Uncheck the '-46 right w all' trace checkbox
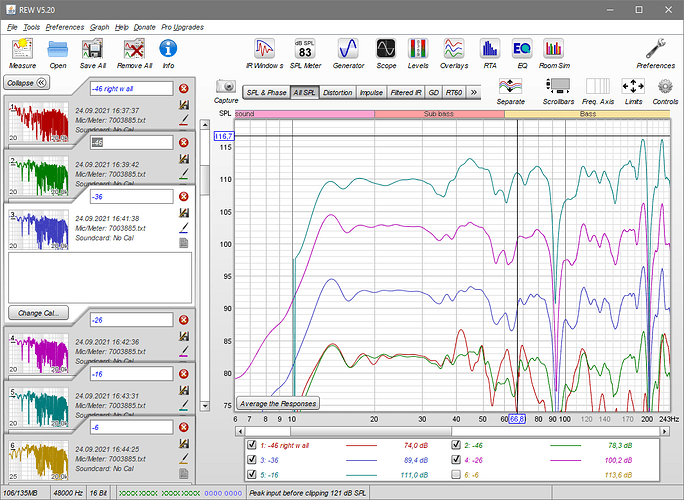Image resolution: width=684 pixels, height=500 pixels. (254, 445)
